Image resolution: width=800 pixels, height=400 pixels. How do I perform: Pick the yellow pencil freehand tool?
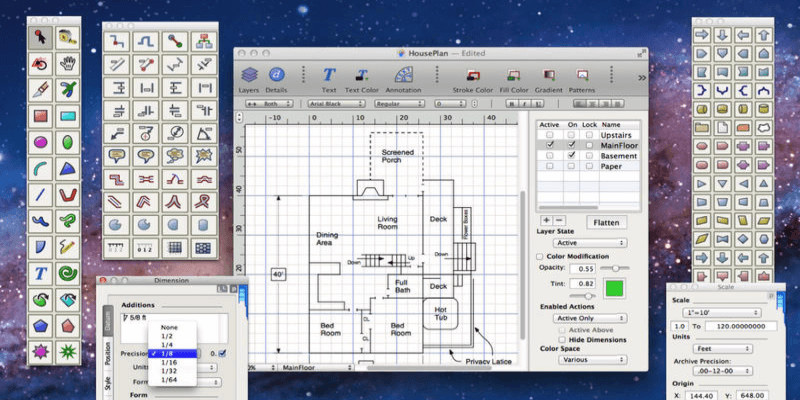[67, 246]
